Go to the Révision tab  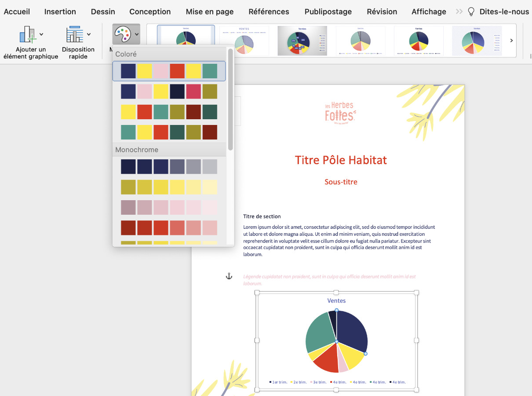382,12
